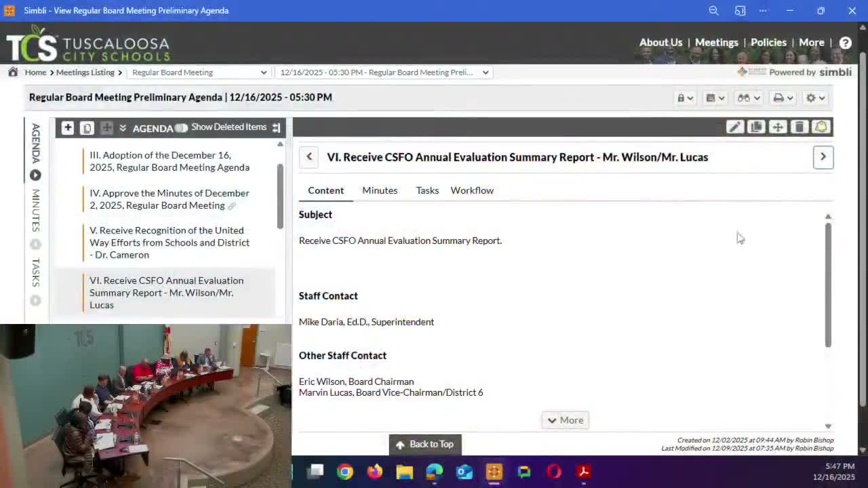Viewport: 868px width, 488px height.
Task: Click the Back to Top button
Action: point(425,445)
